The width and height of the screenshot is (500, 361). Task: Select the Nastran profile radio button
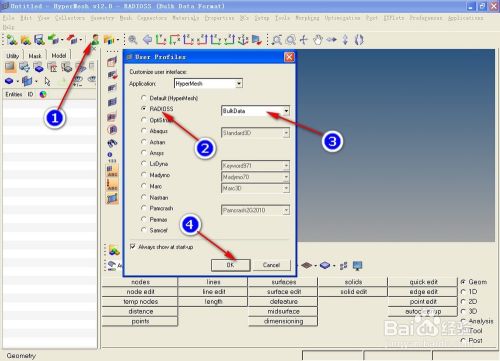click(144, 197)
